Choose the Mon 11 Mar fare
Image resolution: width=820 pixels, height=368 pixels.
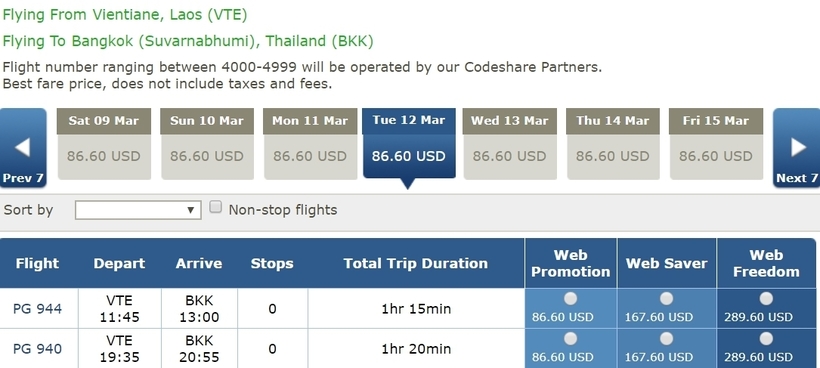pyautogui.click(x=310, y=144)
